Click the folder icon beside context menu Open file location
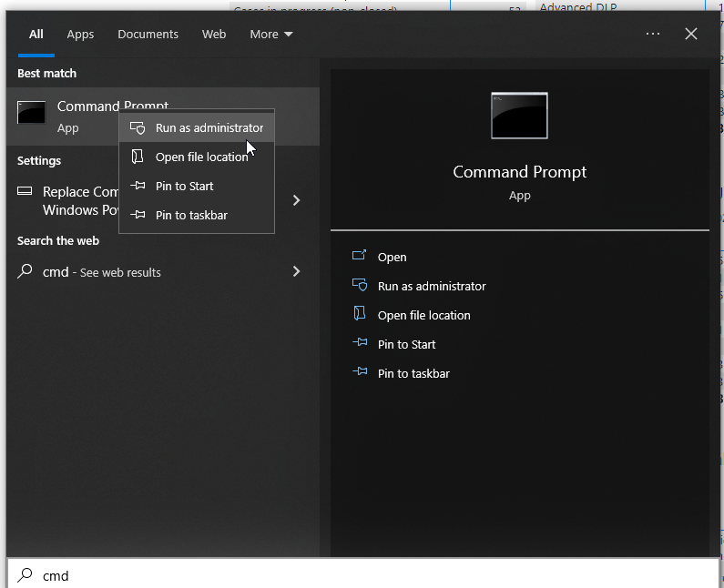 pos(138,157)
